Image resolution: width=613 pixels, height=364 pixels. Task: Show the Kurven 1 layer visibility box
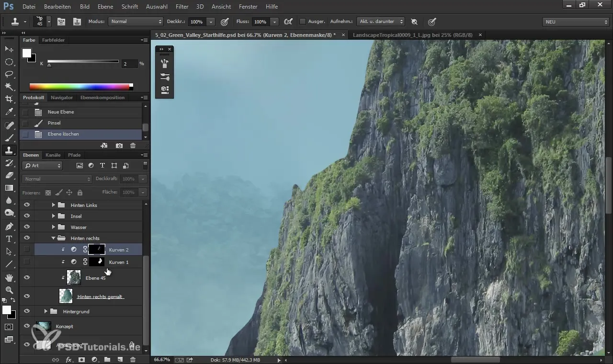click(x=27, y=262)
